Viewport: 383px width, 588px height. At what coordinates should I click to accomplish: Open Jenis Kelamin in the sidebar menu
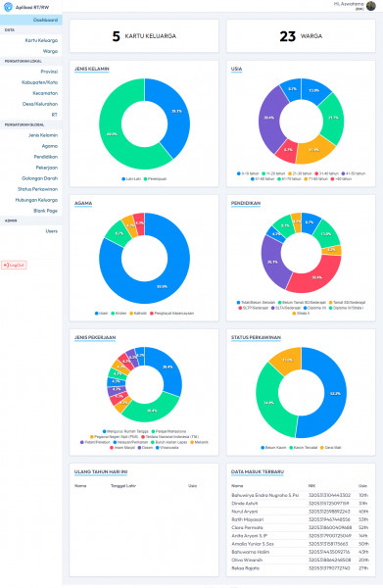[x=43, y=135]
